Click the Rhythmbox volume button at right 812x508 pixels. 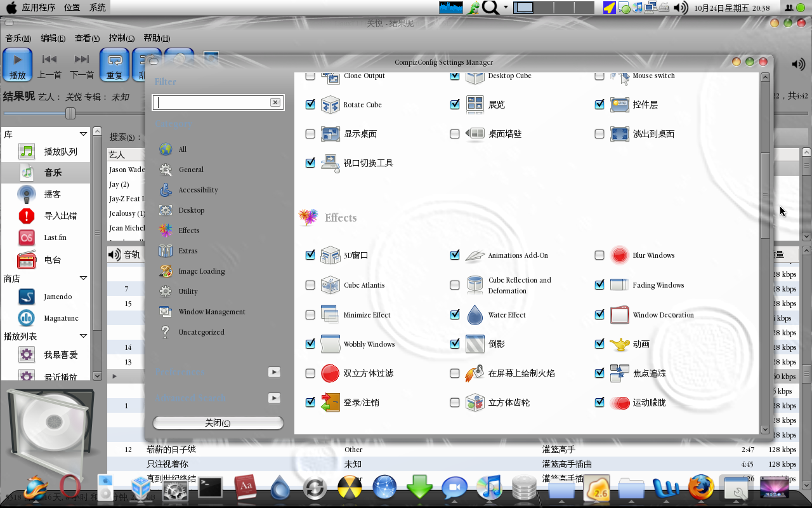(799, 64)
